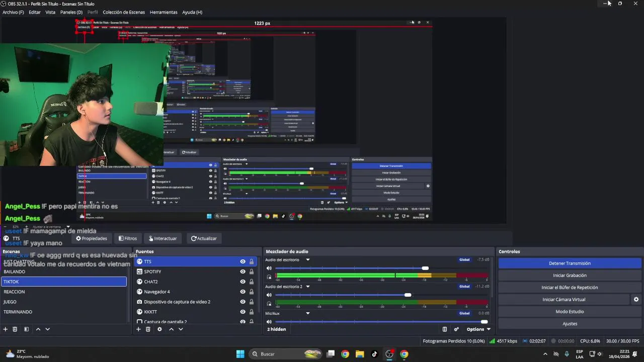The image size is (644, 362).
Task: Toggle monitoring headphone icon for Audio del escritorio
Action: [x=269, y=277]
